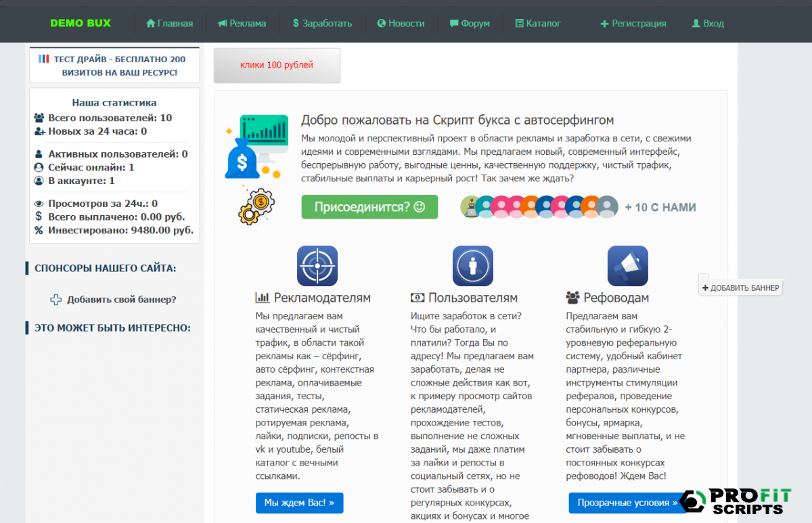Open the Новости page
The height and width of the screenshot is (523, 812).
point(401,24)
